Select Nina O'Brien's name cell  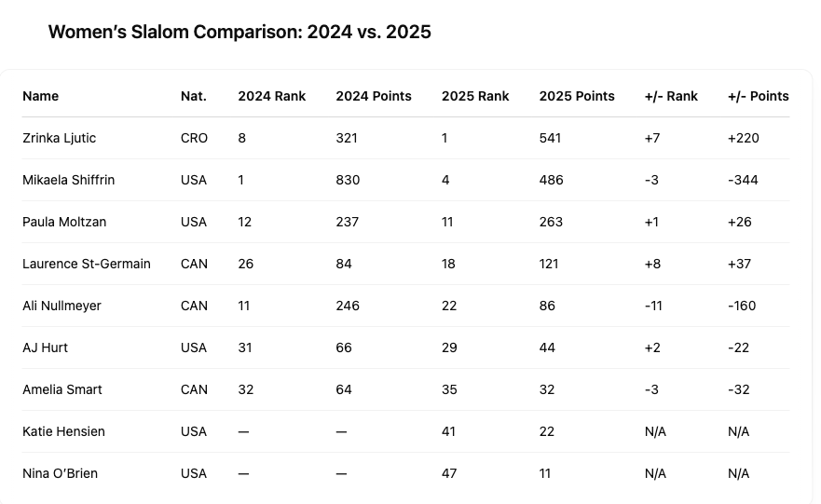tap(61, 473)
